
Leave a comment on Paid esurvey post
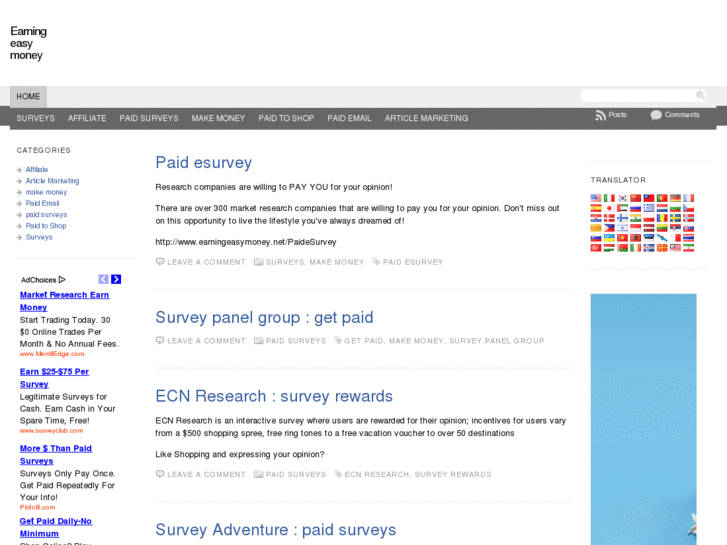coord(206,262)
